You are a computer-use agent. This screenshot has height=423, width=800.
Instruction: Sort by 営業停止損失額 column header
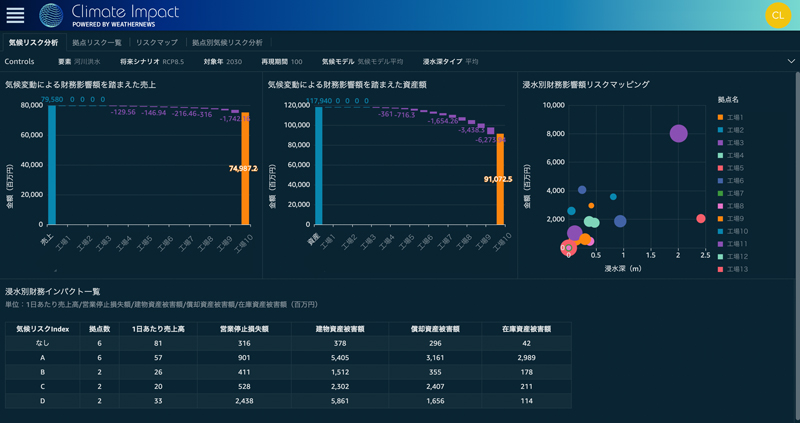point(237,328)
